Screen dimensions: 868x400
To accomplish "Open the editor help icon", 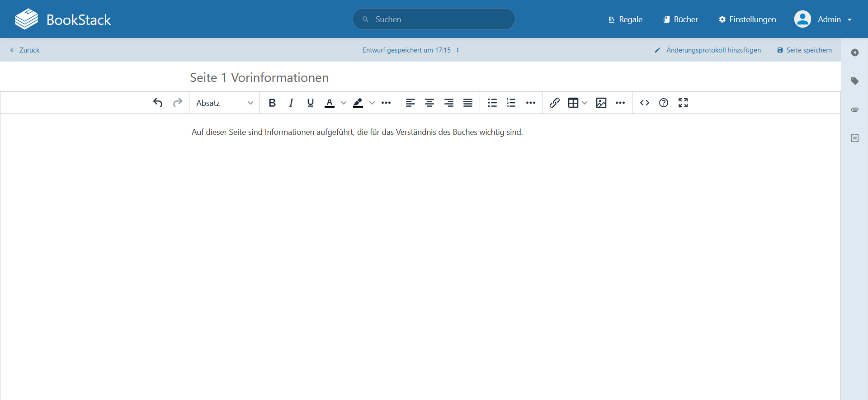I will point(664,103).
